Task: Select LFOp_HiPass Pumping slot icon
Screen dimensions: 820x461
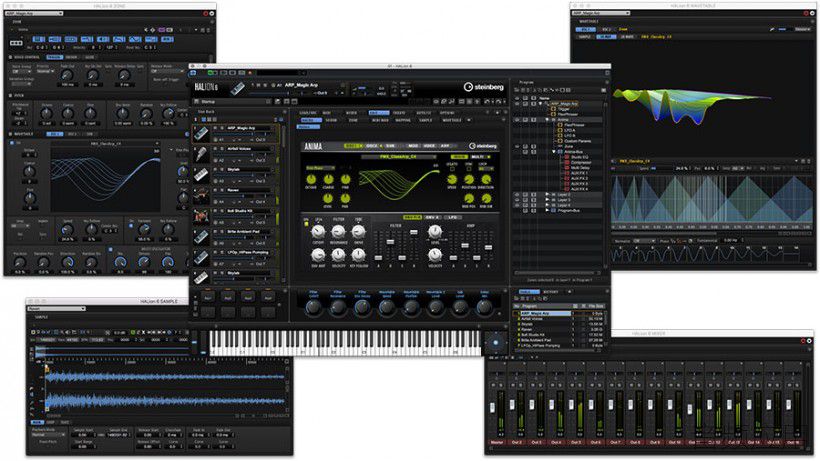Action: [x=201, y=257]
